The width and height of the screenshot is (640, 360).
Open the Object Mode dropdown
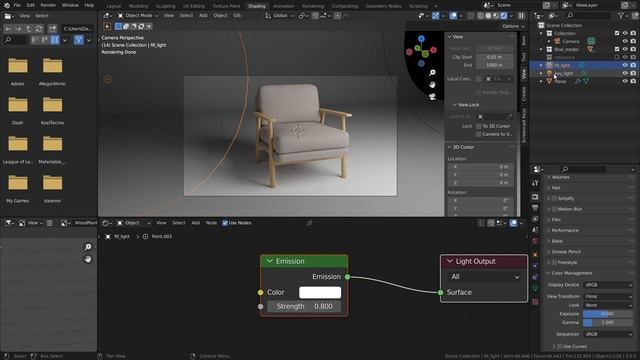[138, 16]
